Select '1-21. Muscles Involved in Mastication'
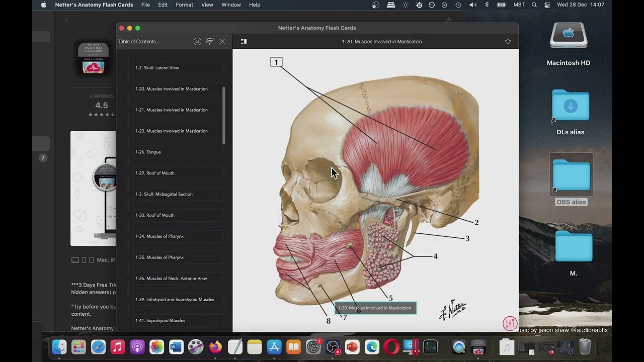The width and height of the screenshot is (644, 362). pos(179,110)
